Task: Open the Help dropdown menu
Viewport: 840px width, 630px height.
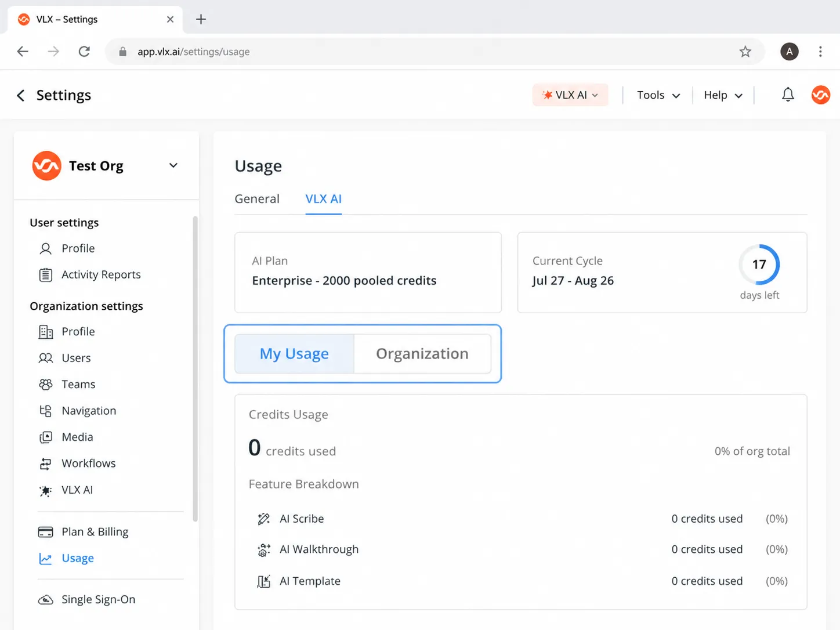Action: point(723,95)
